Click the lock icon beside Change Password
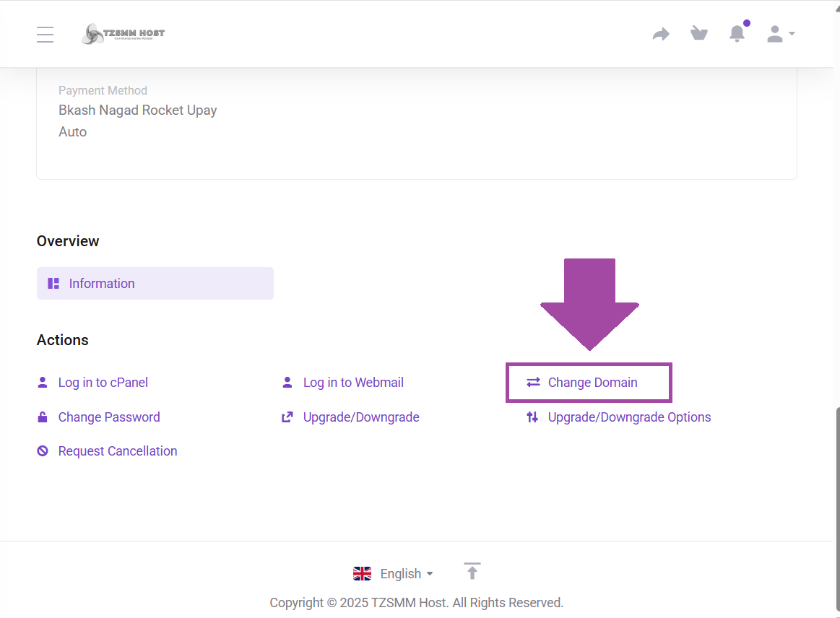This screenshot has width=840, height=618. tap(42, 417)
